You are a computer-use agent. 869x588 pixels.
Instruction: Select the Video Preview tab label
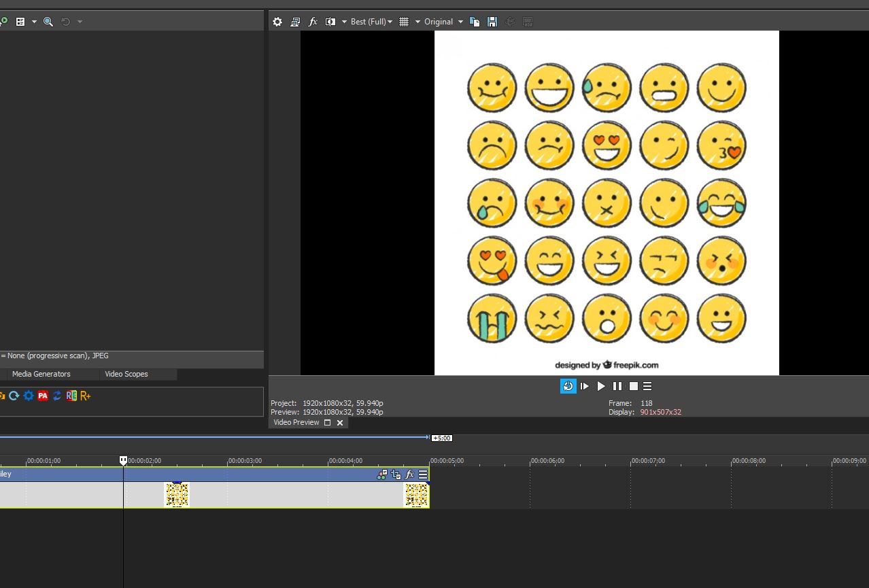pos(296,422)
